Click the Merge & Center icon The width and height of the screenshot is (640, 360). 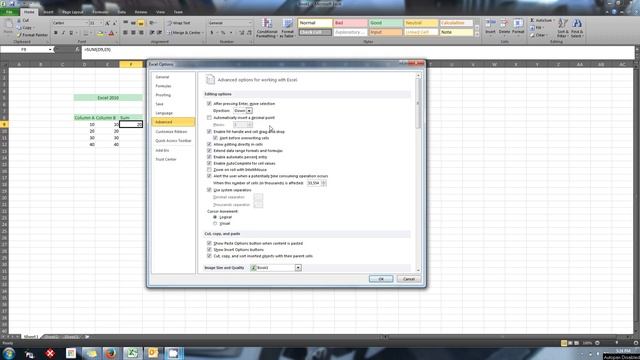coord(170,33)
